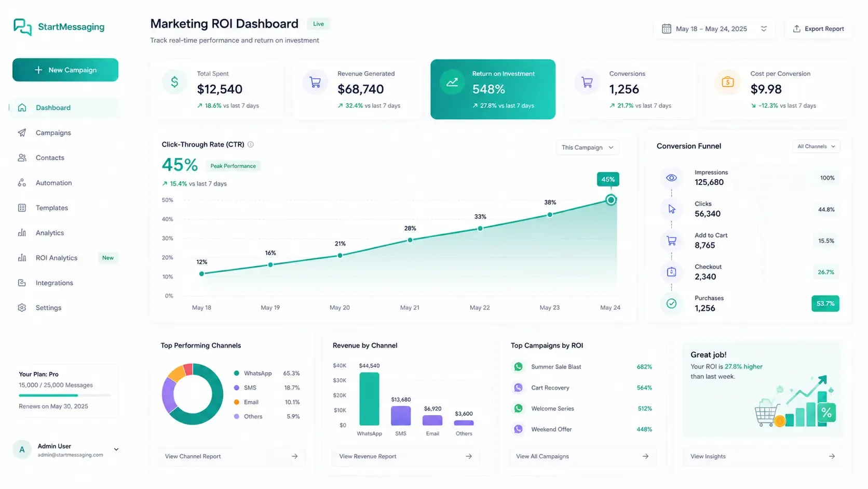
Task: Select the May 24 data point on the chart
Action: pyautogui.click(x=611, y=200)
